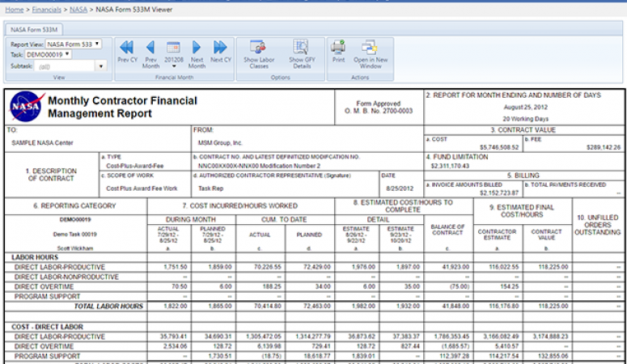Click the PROGRAM SUPPORT cost row label

(x=47, y=356)
